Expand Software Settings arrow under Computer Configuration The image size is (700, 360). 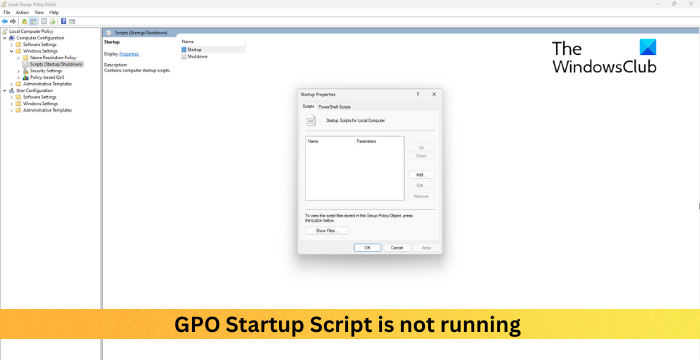(11, 45)
